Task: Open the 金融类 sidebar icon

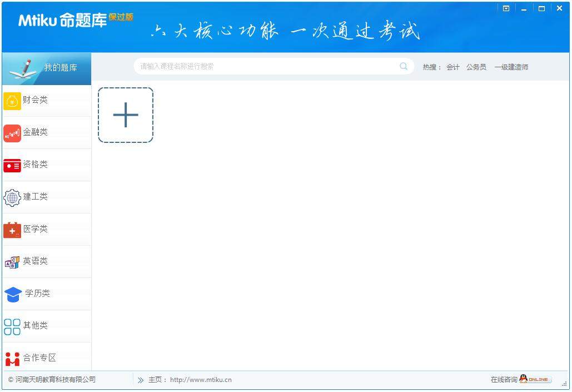Action: click(12, 133)
